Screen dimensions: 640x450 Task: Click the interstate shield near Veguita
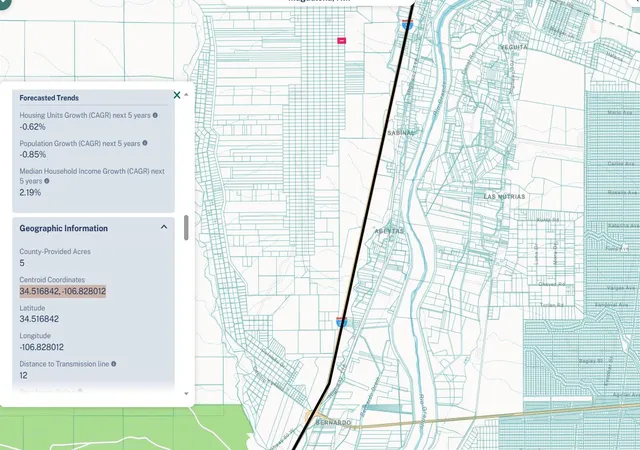pos(407,25)
